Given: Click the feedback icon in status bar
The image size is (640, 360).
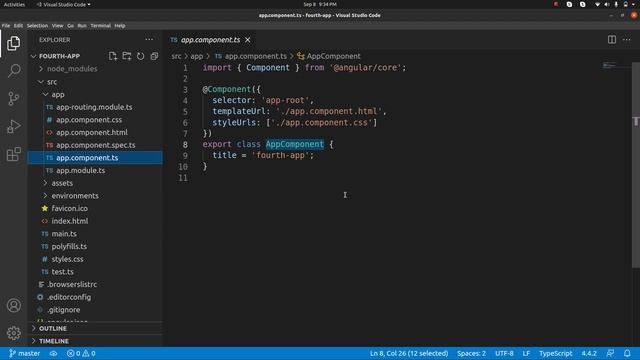Looking at the screenshot, I should pos(610,353).
